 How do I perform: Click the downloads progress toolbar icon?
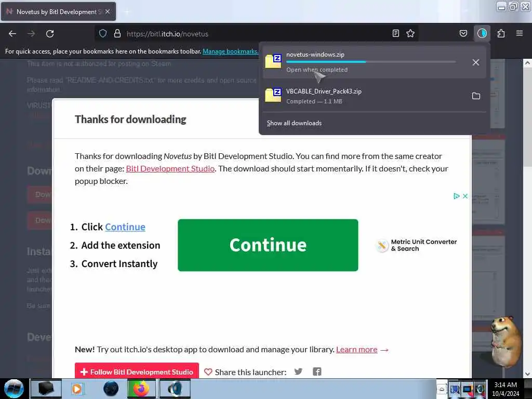click(482, 33)
